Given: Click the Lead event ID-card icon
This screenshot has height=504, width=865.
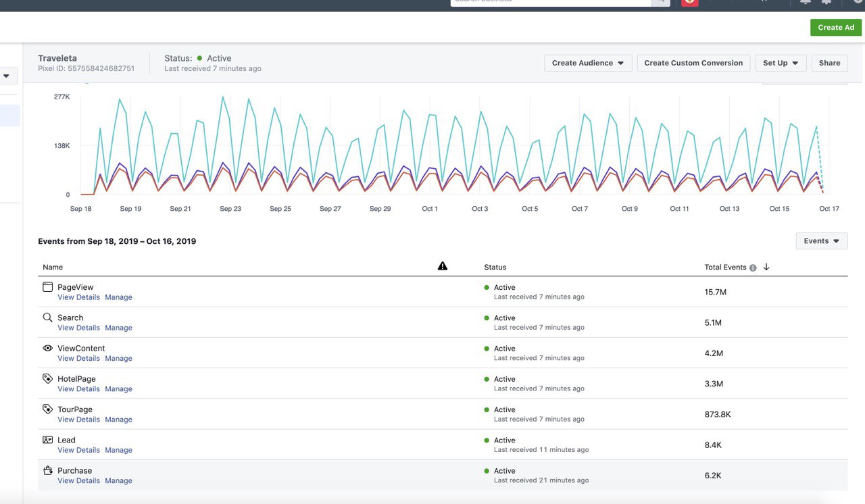Looking at the screenshot, I should (x=47, y=440).
